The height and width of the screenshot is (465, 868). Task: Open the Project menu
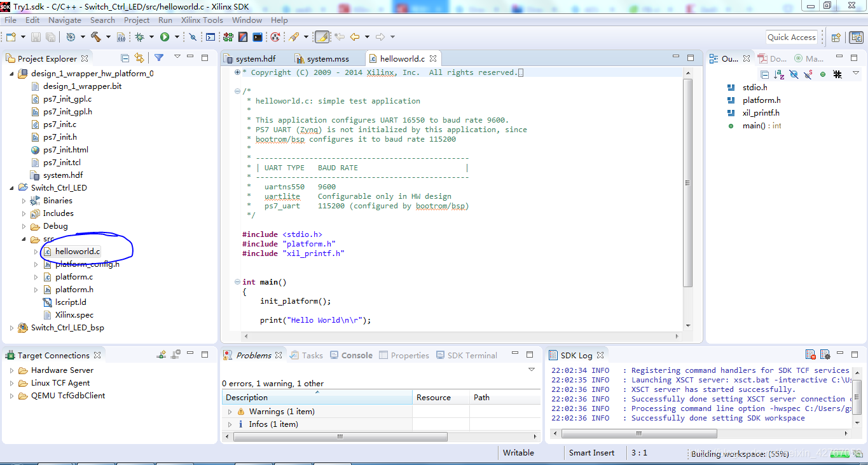tap(137, 20)
